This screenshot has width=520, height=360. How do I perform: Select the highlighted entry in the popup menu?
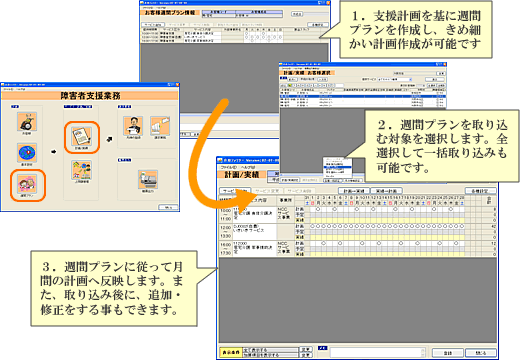pos(338,167)
